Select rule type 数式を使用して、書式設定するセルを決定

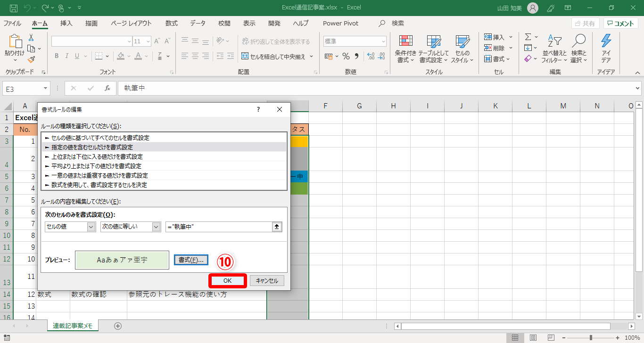click(x=164, y=185)
